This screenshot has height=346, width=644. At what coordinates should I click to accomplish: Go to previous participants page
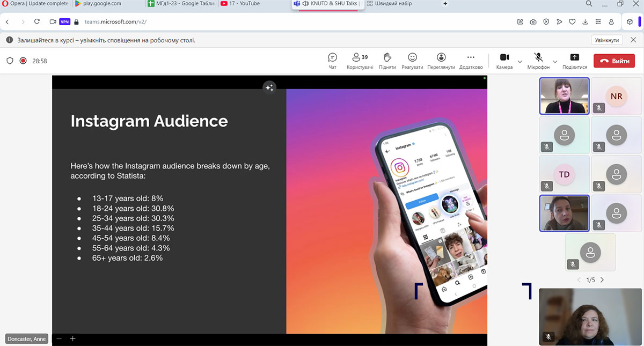pyautogui.click(x=579, y=280)
